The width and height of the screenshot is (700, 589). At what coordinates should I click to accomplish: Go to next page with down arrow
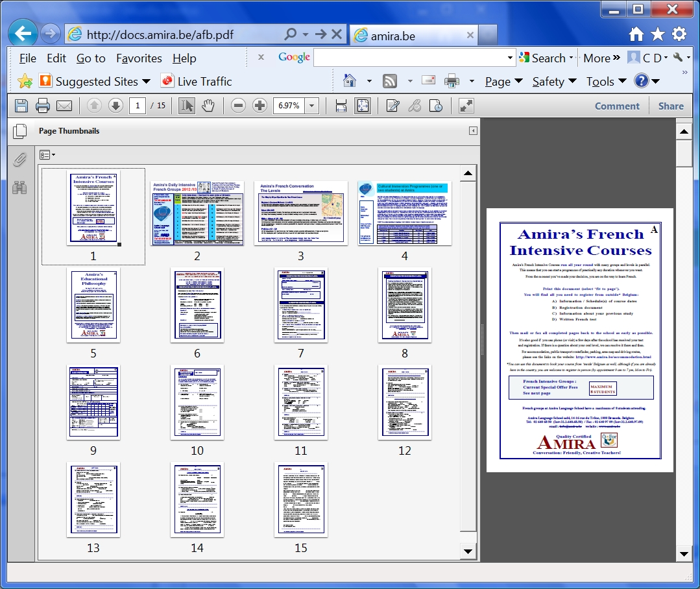115,106
